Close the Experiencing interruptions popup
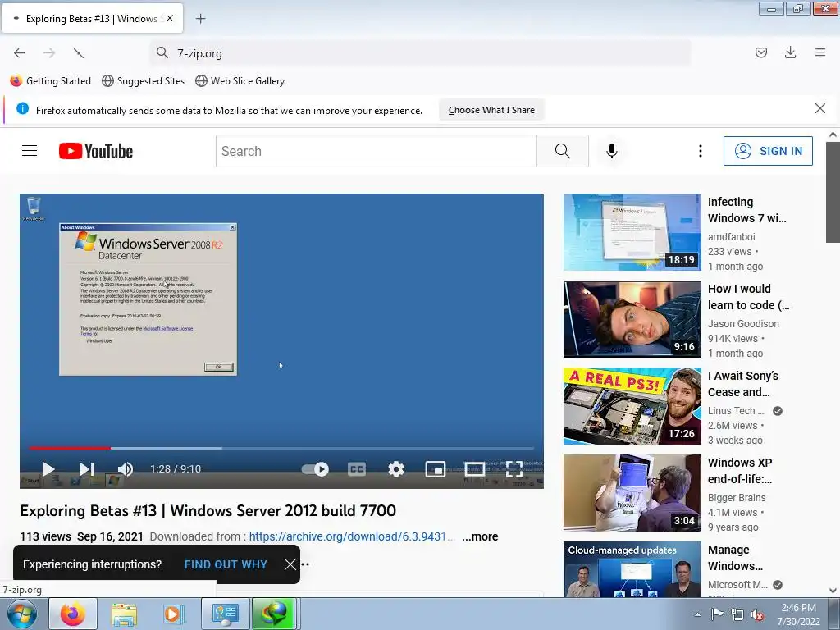 tap(290, 564)
